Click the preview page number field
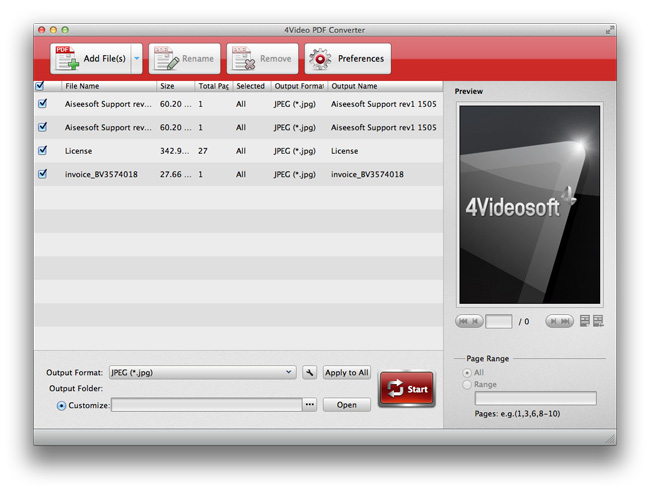 (x=499, y=321)
